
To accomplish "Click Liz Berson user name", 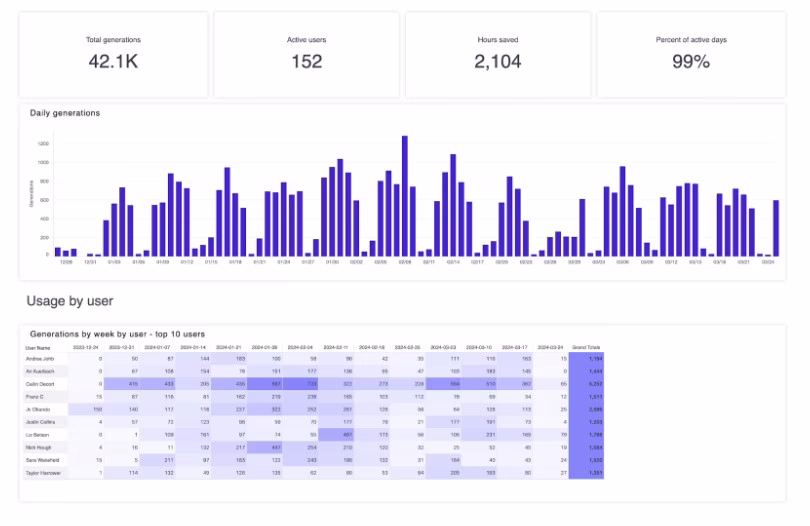I will pos(36,434).
